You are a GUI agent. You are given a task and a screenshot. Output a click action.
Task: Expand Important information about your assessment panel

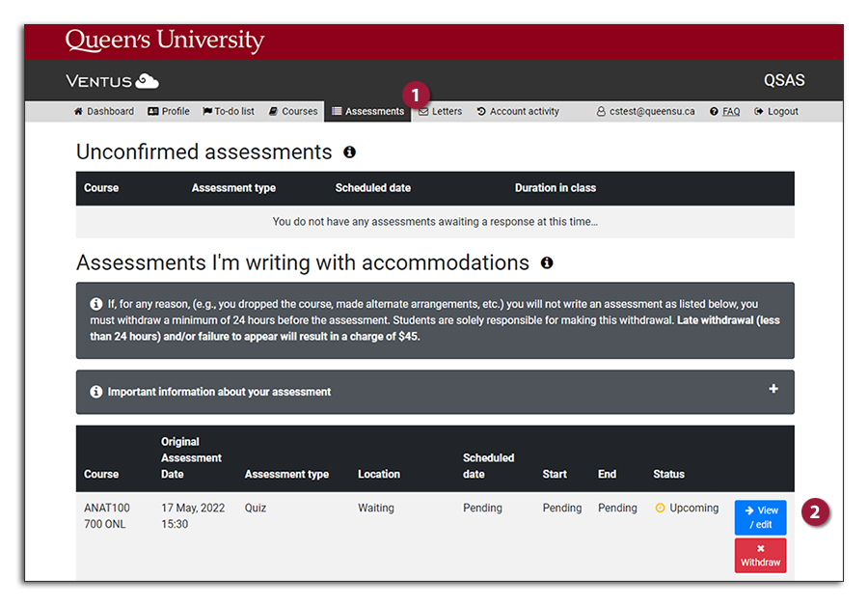219,392
